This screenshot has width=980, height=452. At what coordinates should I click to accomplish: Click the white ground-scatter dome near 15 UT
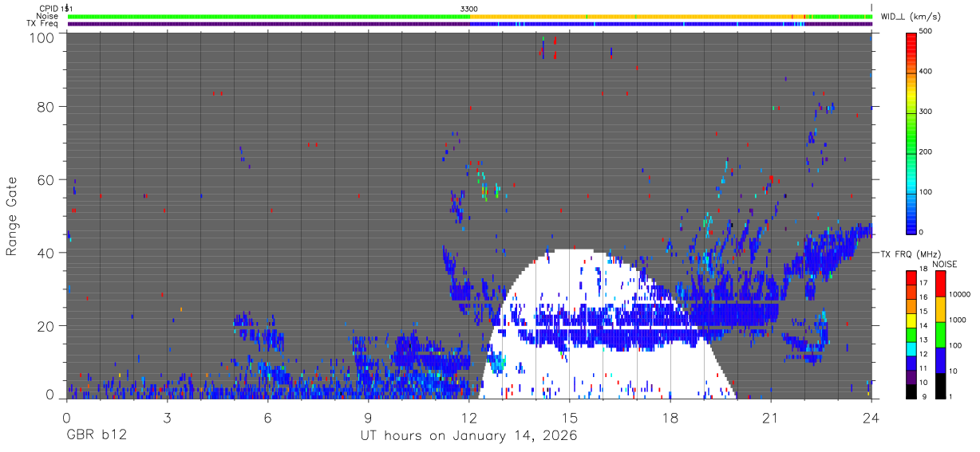pyautogui.click(x=607, y=324)
